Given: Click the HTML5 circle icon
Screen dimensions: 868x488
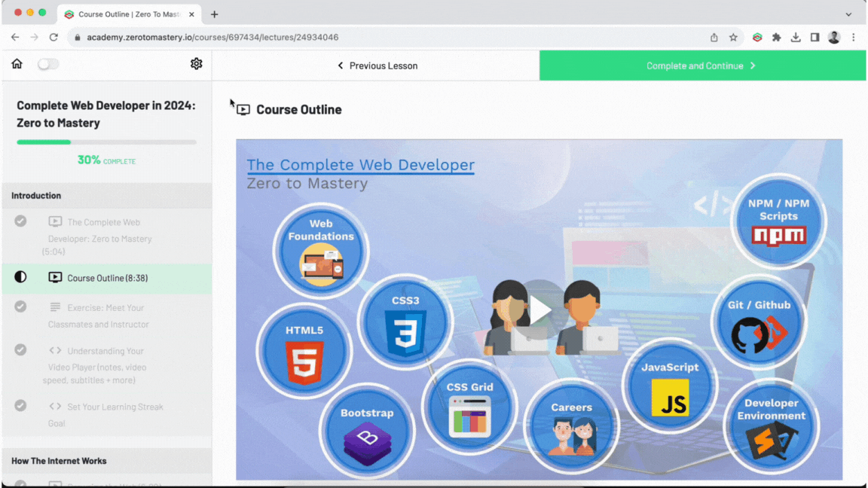Looking at the screenshot, I should (304, 352).
